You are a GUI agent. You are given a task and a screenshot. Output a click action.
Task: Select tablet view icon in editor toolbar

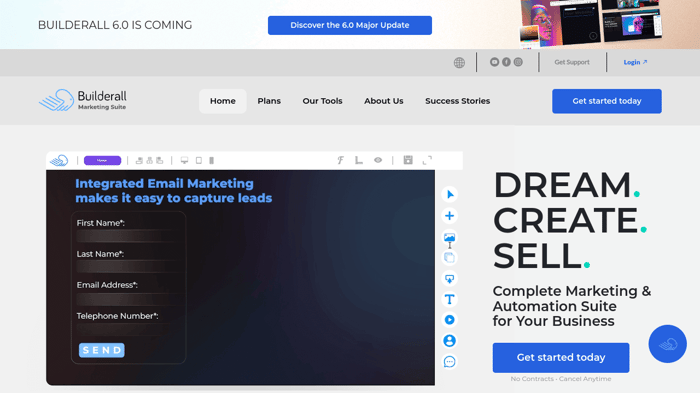(199, 160)
